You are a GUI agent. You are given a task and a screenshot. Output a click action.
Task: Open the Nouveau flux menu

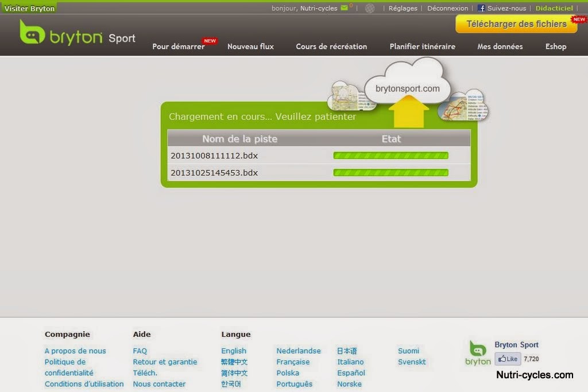[250, 46]
